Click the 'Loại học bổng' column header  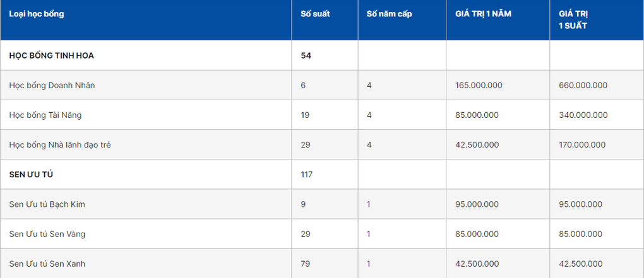37,14
